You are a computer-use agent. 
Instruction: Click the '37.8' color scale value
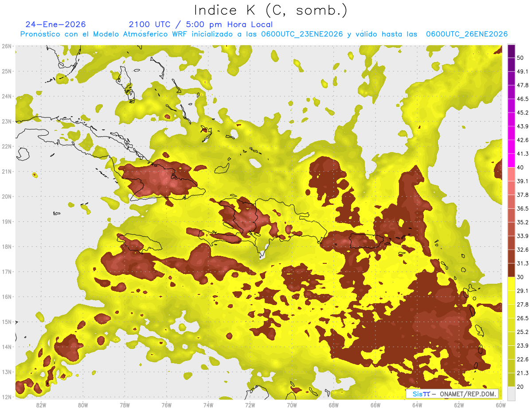523,195
